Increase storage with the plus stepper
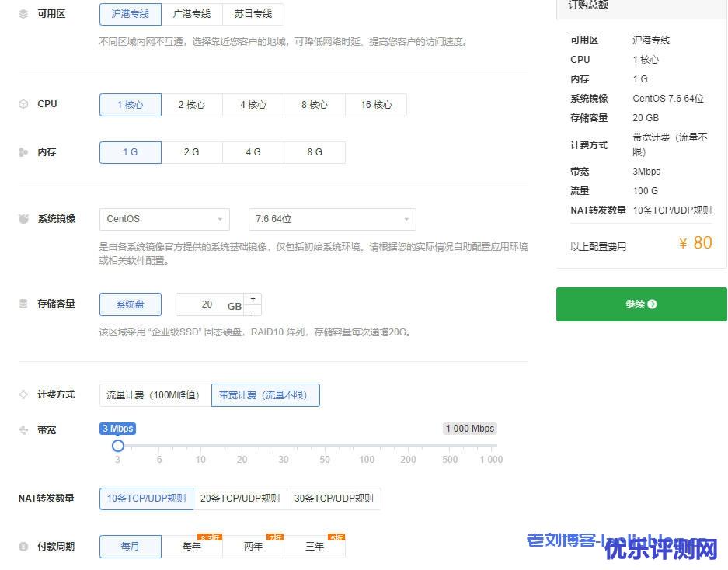728x570 pixels. tap(253, 298)
